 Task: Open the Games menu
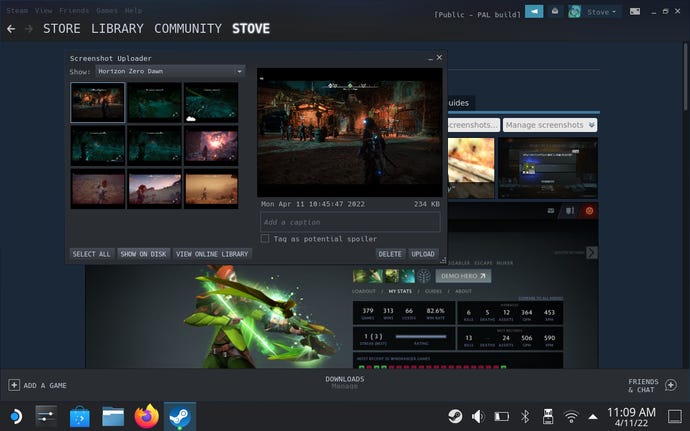[x=107, y=11]
